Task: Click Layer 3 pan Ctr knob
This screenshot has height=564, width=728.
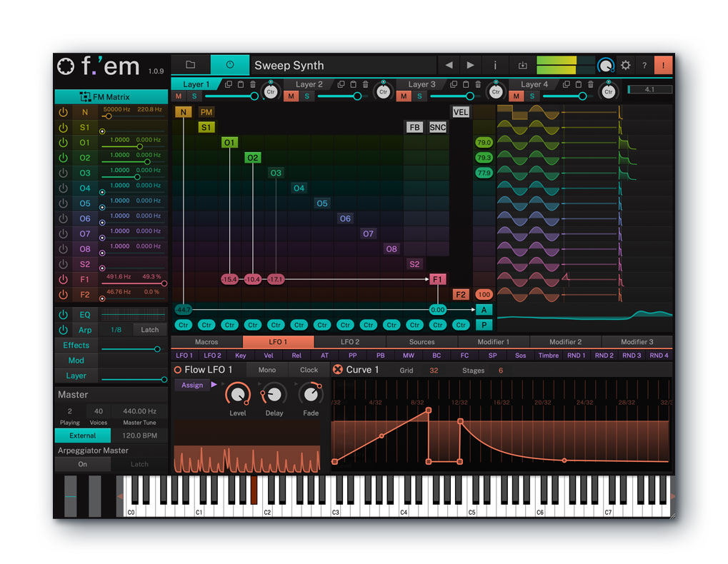Action: [496, 91]
